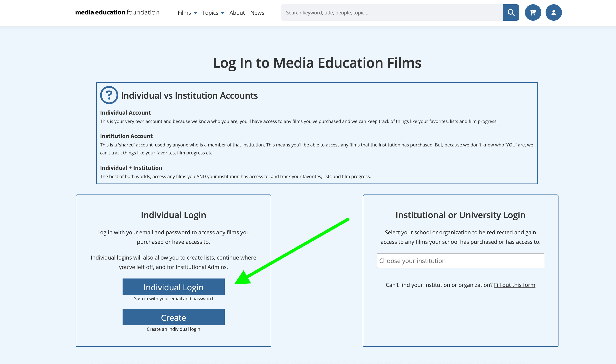Click the Institutional or University Login heading
This screenshot has height=364, width=616.
pyautogui.click(x=460, y=215)
